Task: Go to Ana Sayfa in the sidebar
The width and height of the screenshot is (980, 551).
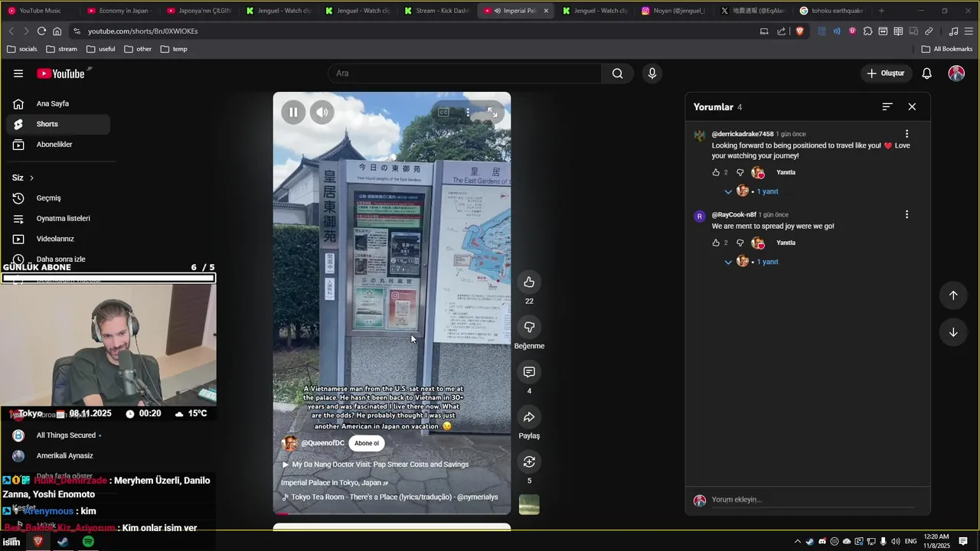Action: click(58, 104)
